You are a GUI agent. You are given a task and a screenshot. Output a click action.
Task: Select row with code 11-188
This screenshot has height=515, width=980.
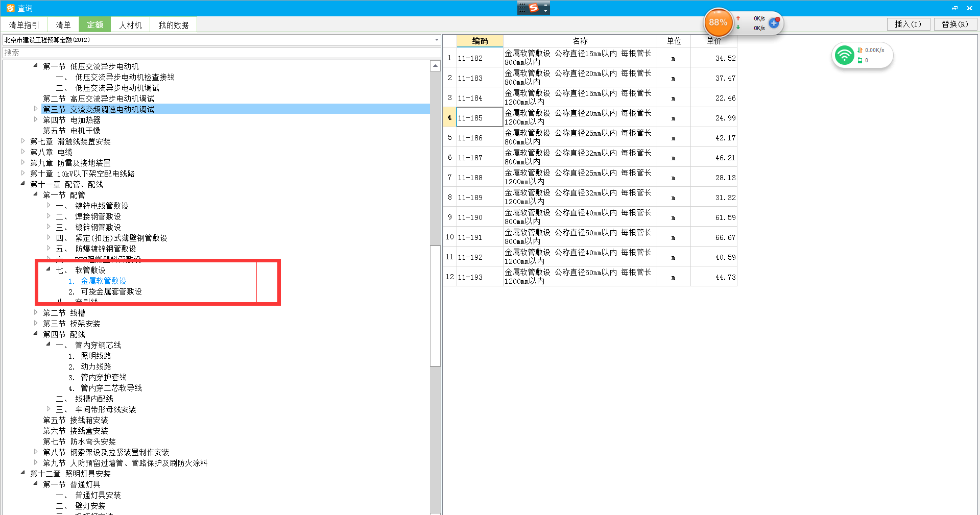480,177
